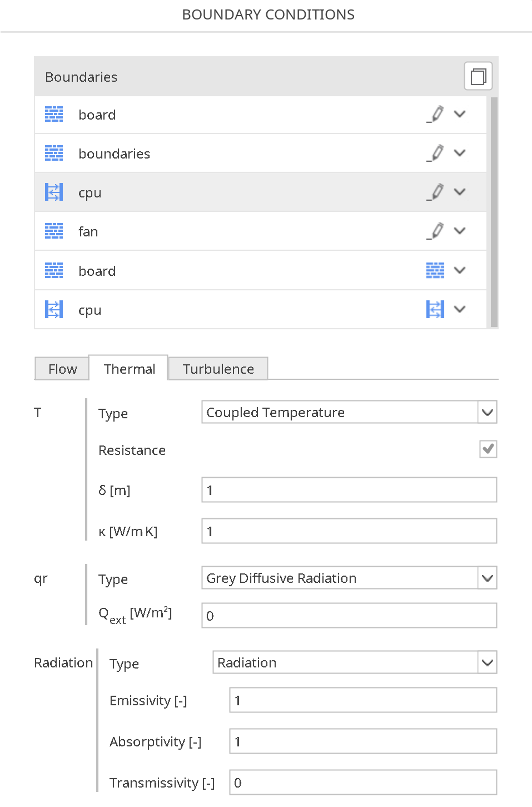Open the Coupled Temperature type dropdown
Screen dimensions: 532x807
(487, 412)
